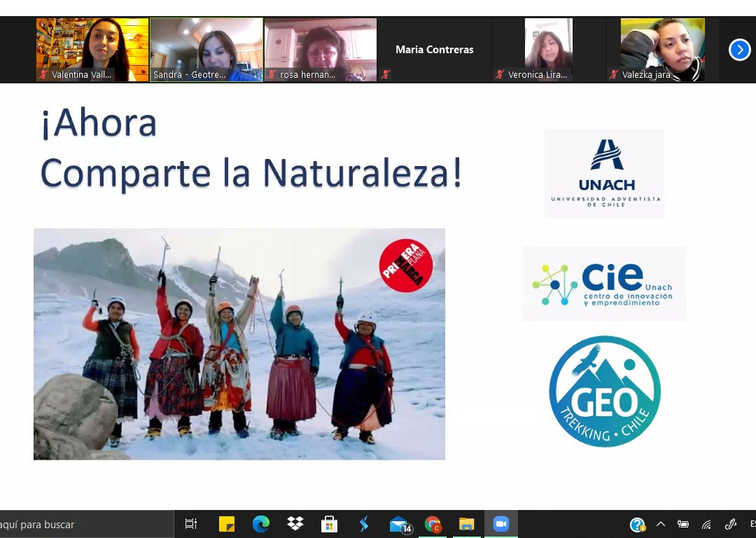Open the Wi-Fi network panel

(706, 525)
